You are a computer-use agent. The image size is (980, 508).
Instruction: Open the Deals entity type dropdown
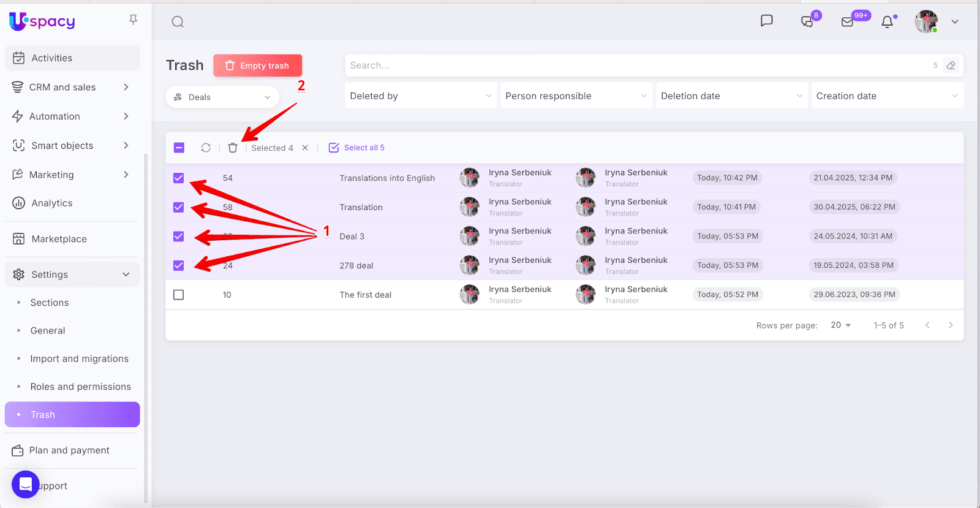[x=222, y=97]
